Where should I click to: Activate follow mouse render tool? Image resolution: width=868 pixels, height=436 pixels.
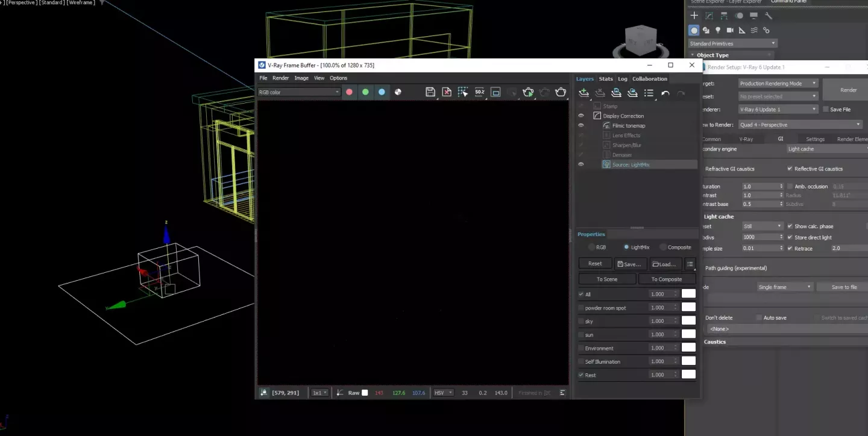pyautogui.click(x=463, y=92)
